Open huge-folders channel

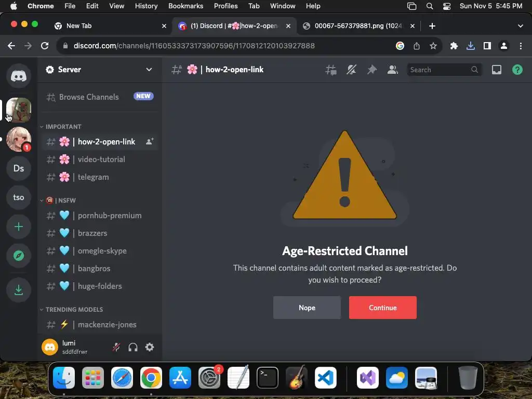click(99, 286)
